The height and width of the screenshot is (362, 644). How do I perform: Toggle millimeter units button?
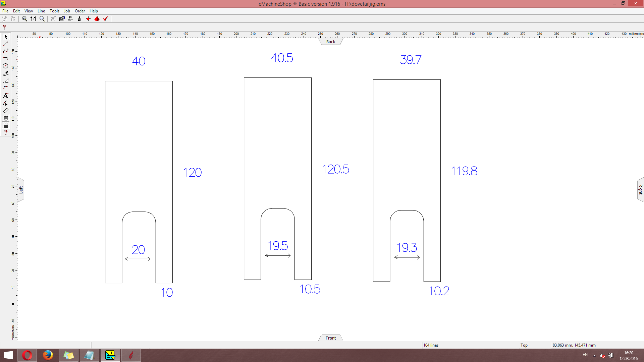(x=70, y=19)
